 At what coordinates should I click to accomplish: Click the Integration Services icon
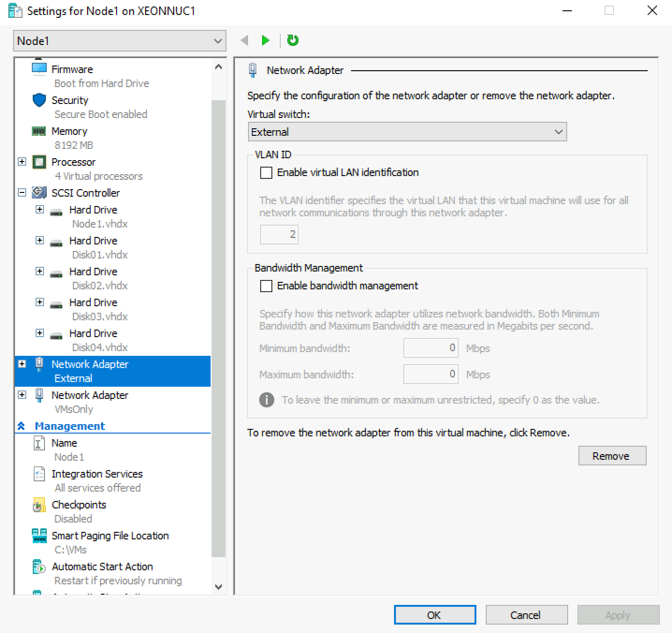tap(39, 474)
